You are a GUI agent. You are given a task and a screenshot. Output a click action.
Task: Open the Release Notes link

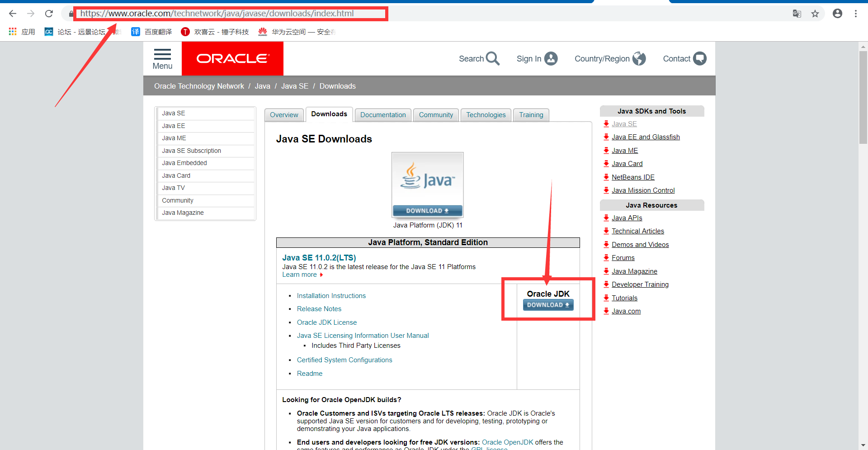pos(319,308)
